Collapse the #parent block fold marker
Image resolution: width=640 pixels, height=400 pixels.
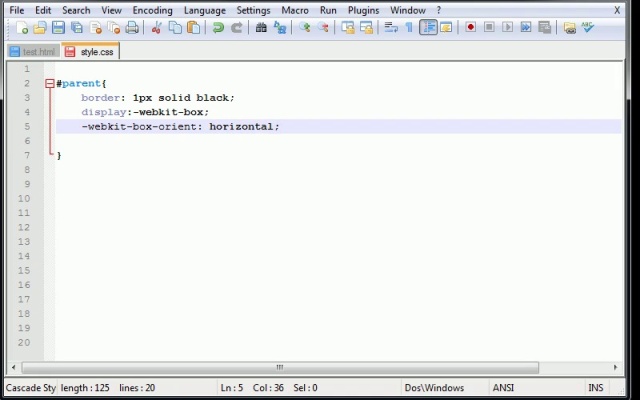coord(50,84)
